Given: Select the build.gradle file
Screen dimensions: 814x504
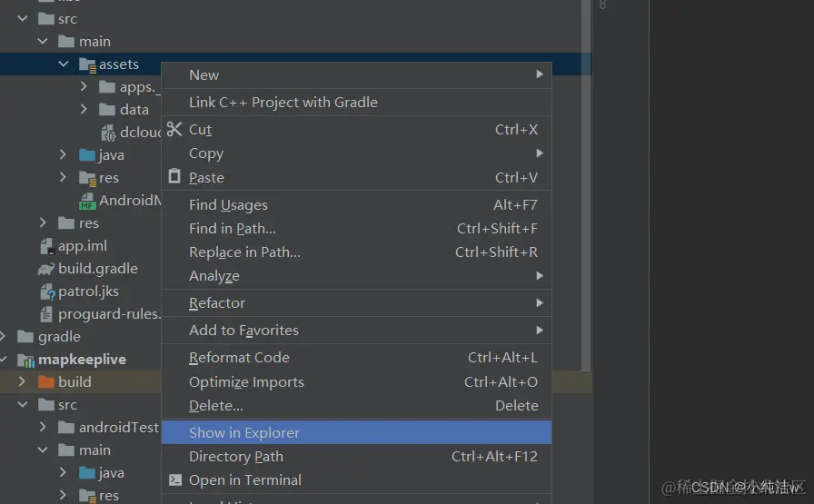Looking at the screenshot, I should point(98,269).
